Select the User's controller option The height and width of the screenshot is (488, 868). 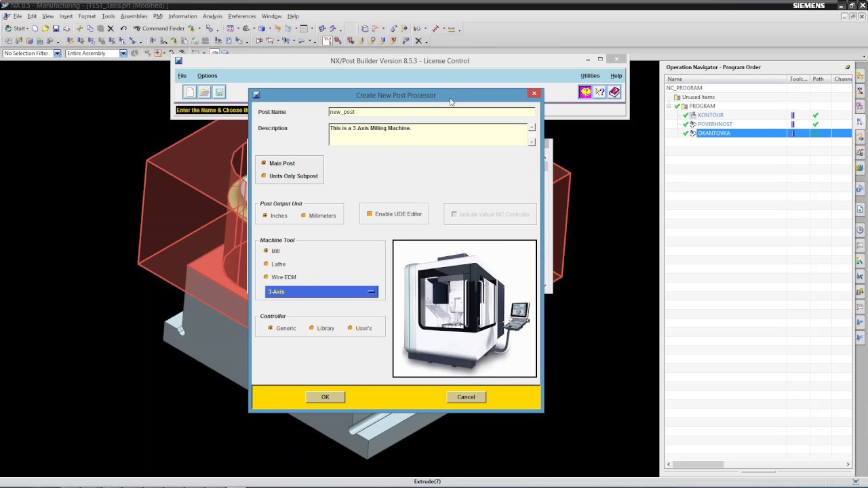click(x=350, y=328)
